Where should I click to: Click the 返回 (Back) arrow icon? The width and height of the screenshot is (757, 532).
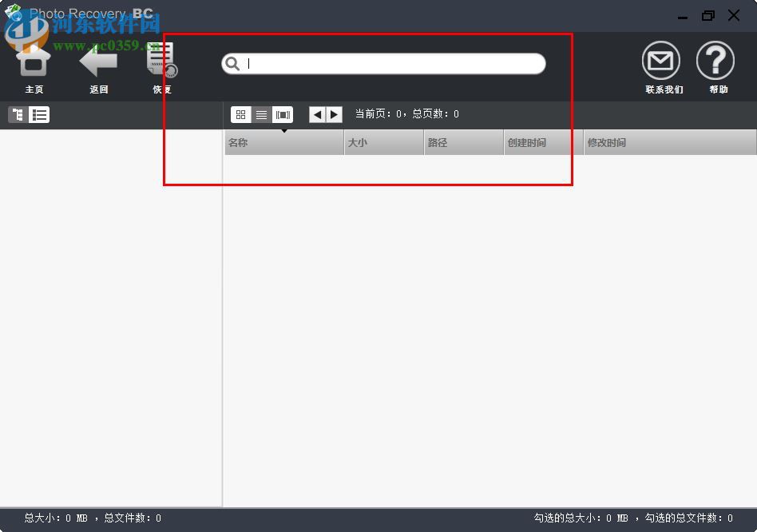pos(97,62)
